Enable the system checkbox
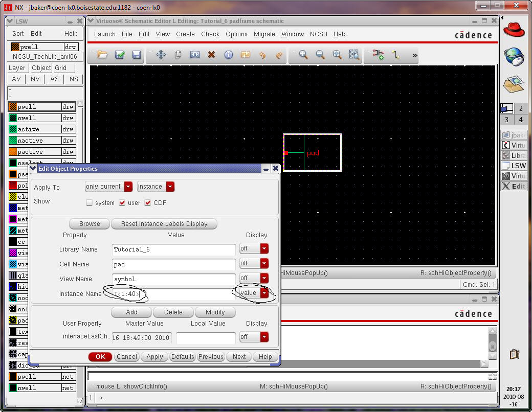532x412 pixels. coord(90,203)
